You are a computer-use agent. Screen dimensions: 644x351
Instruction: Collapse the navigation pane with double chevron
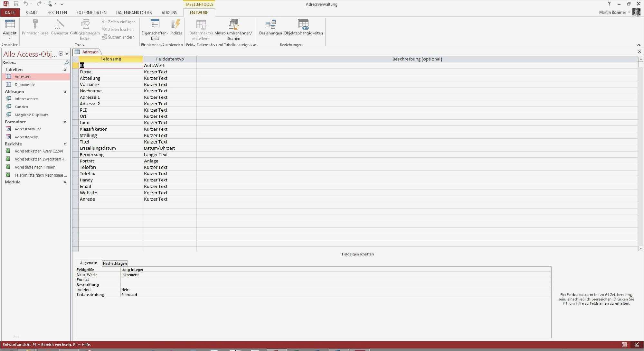(67, 54)
